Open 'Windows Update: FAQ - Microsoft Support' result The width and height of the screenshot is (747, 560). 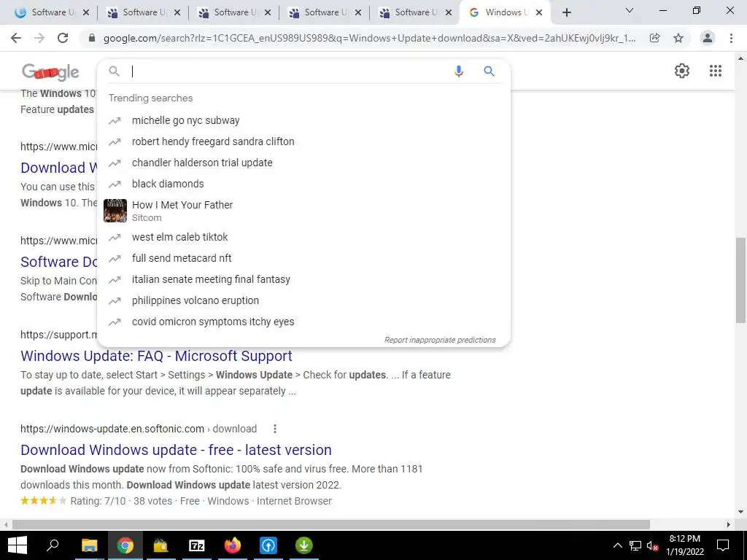coord(156,356)
